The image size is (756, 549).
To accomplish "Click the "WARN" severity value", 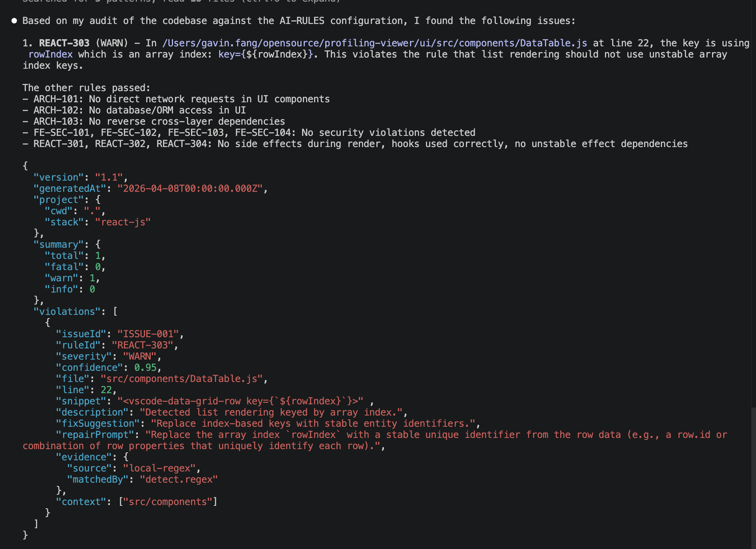I will pos(139,356).
